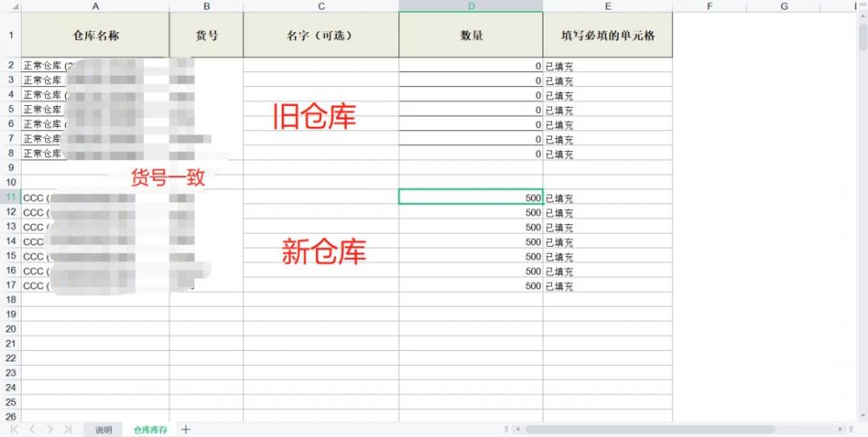868x437 pixels.
Task: Jump to last sheet arrow
Action: pos(68,429)
